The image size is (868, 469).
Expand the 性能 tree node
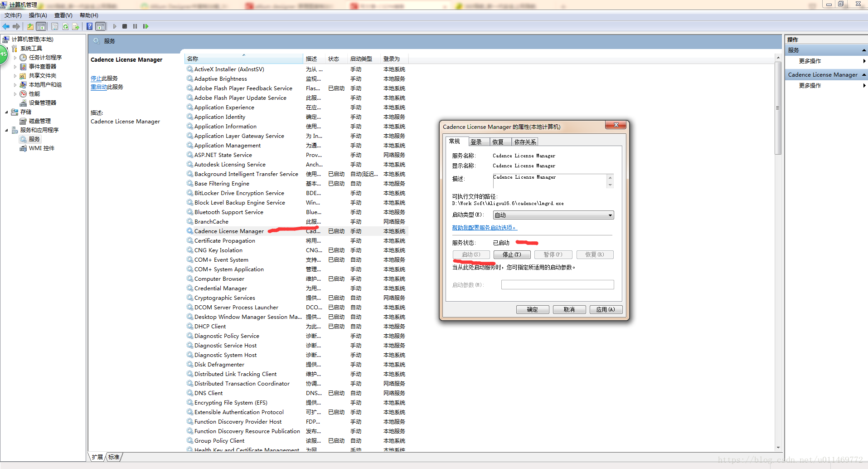(15, 94)
